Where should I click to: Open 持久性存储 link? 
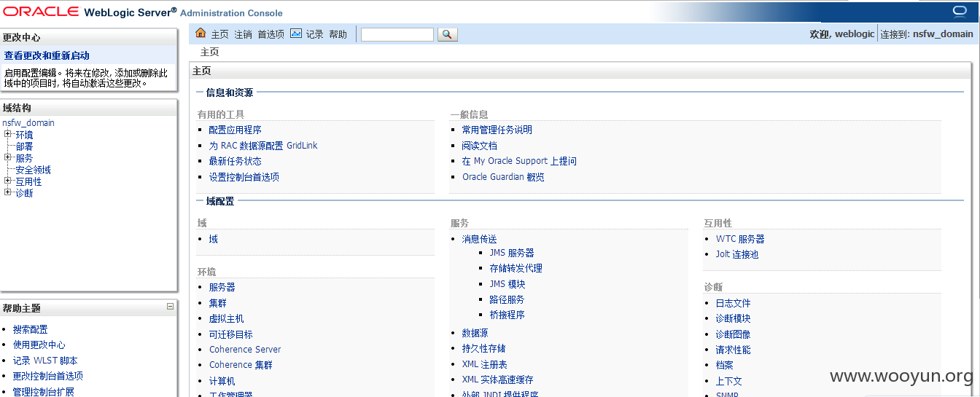tap(483, 348)
